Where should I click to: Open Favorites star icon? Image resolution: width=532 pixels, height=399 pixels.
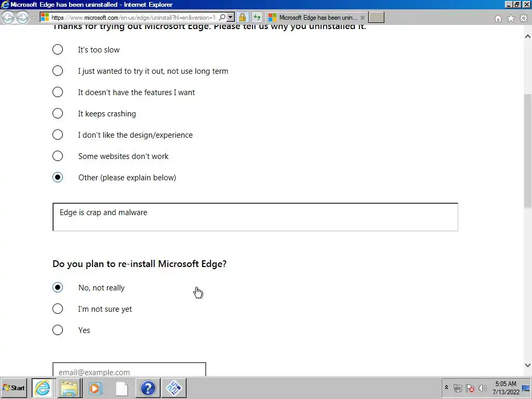pos(511,18)
